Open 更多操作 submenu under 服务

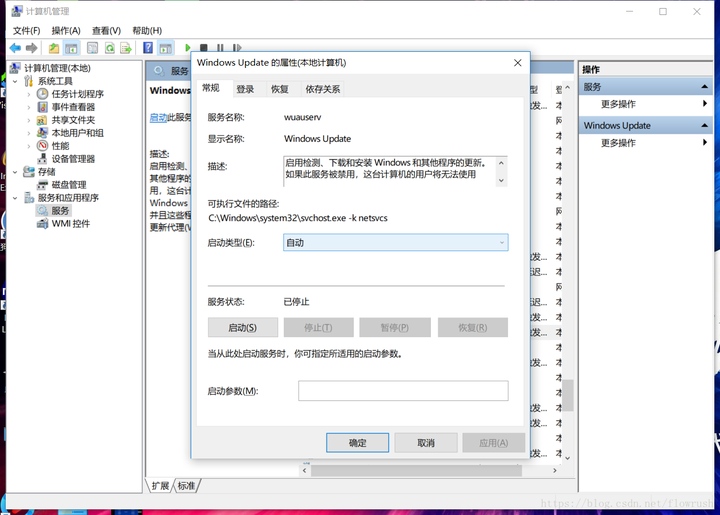click(618, 104)
